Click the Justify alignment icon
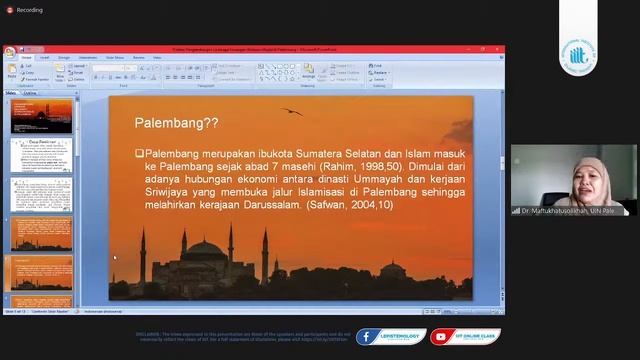Viewport: 640px width, 360px height. [190, 77]
